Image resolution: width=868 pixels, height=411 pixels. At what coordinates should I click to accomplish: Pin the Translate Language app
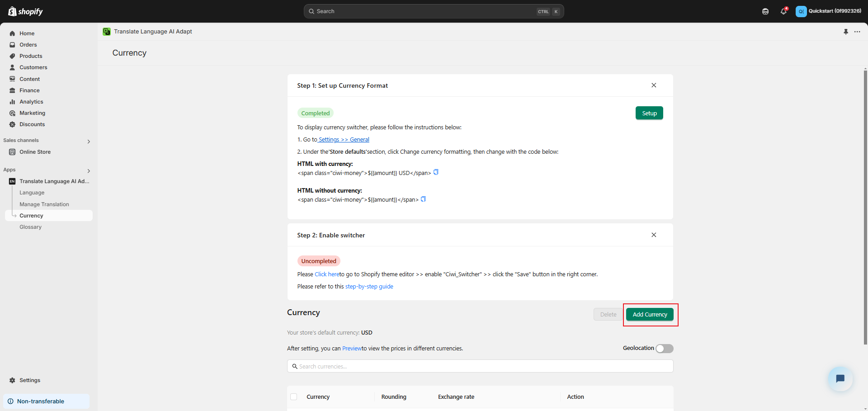click(x=846, y=32)
